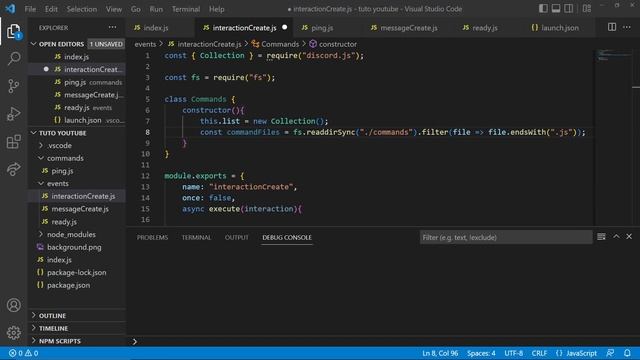Open notifications bell in status bar

627,353
